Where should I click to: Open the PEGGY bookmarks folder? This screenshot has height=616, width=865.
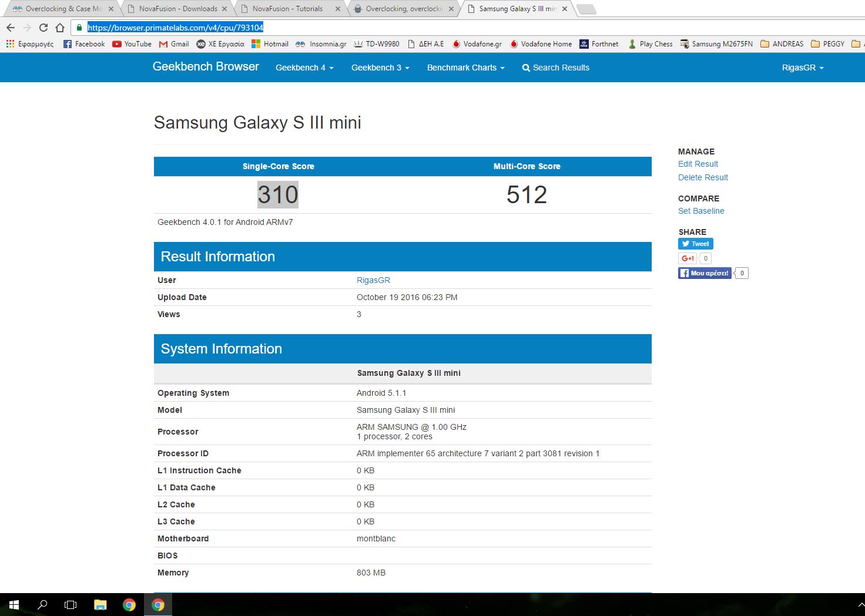[x=827, y=44]
